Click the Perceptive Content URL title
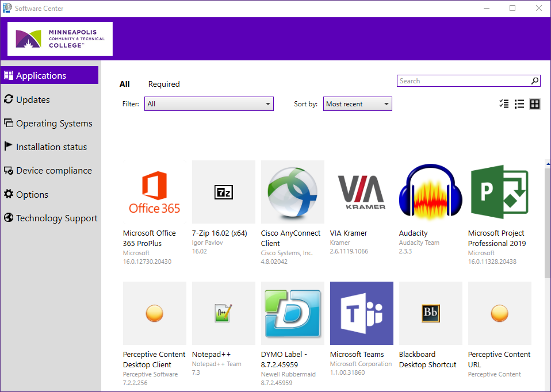 pyautogui.click(x=499, y=359)
